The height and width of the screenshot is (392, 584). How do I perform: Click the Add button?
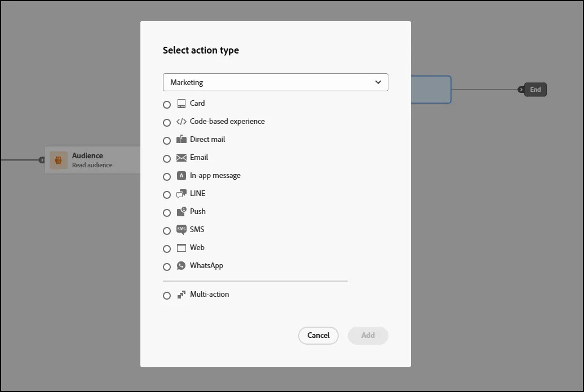tap(368, 336)
